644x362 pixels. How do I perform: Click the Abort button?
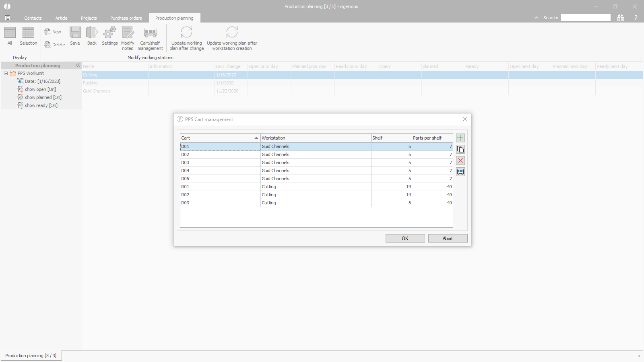pyautogui.click(x=448, y=239)
